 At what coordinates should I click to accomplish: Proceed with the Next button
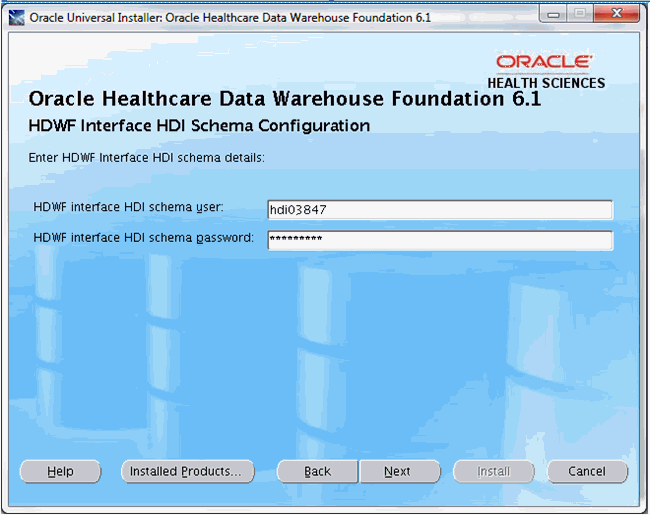[400, 471]
